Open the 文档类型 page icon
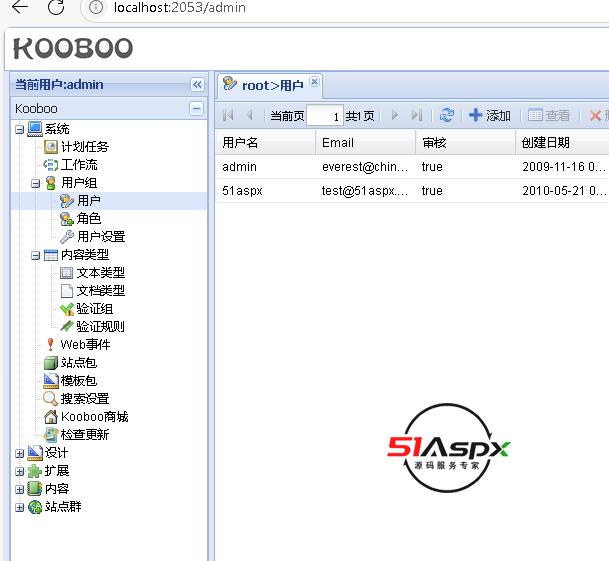 [x=66, y=291]
